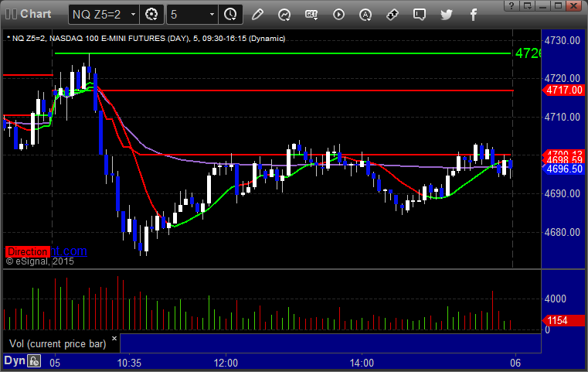Click the eSignal 2015 copyright text
Image resolution: width=588 pixels, height=372 pixels.
coord(40,261)
